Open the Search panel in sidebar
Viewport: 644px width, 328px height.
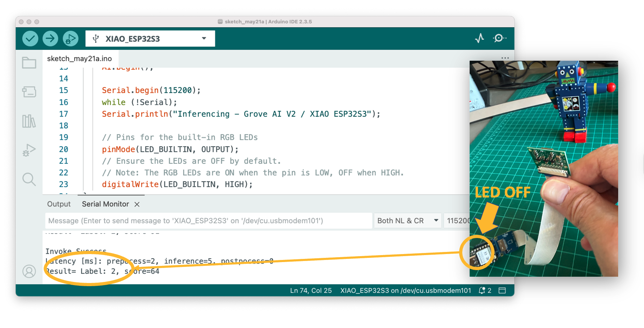pos(29,179)
